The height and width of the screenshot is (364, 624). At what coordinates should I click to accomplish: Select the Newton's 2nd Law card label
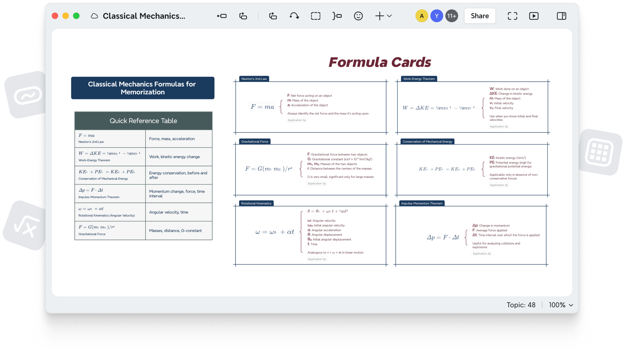[x=254, y=79]
